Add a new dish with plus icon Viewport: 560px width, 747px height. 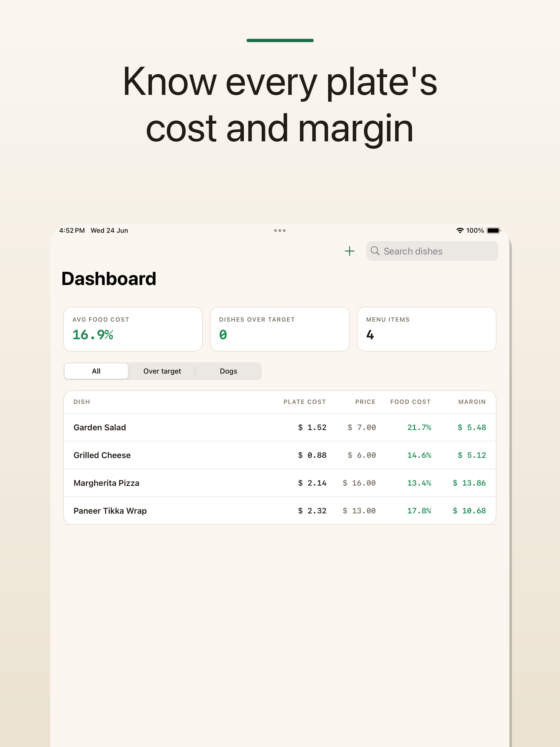(349, 251)
